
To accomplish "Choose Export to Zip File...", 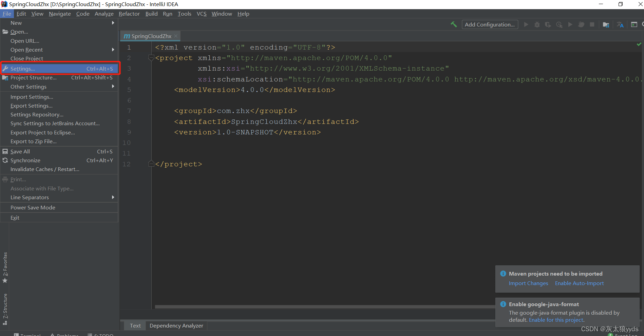I will (x=59, y=141).
